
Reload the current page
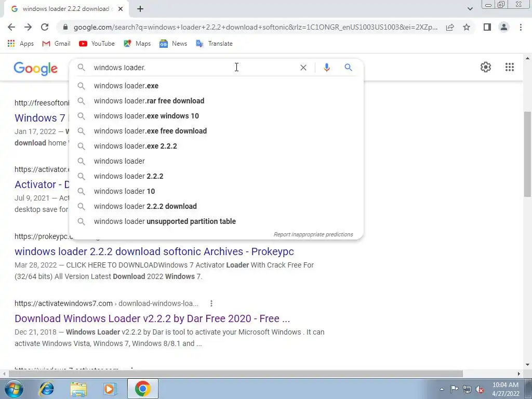[x=45, y=27]
